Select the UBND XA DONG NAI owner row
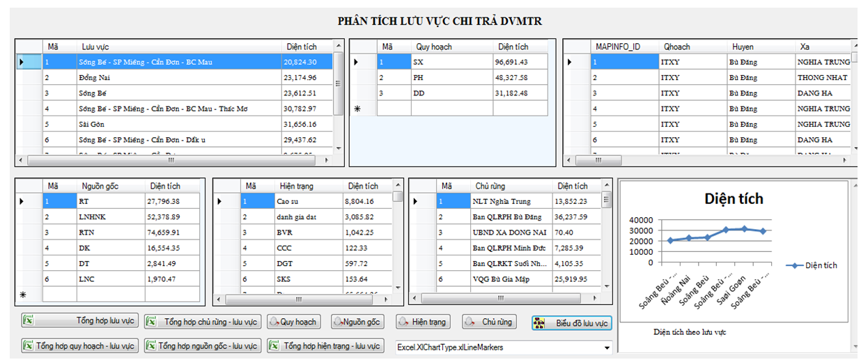 pos(506,233)
